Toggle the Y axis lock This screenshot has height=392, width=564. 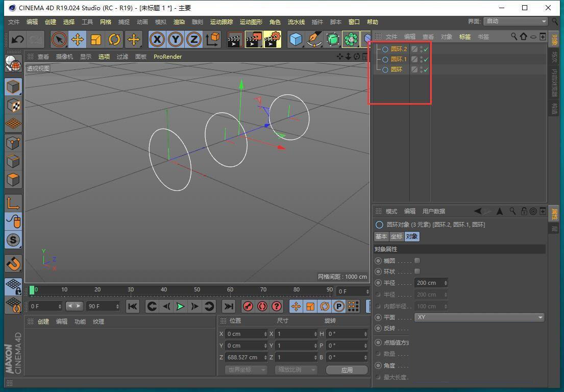pos(176,39)
